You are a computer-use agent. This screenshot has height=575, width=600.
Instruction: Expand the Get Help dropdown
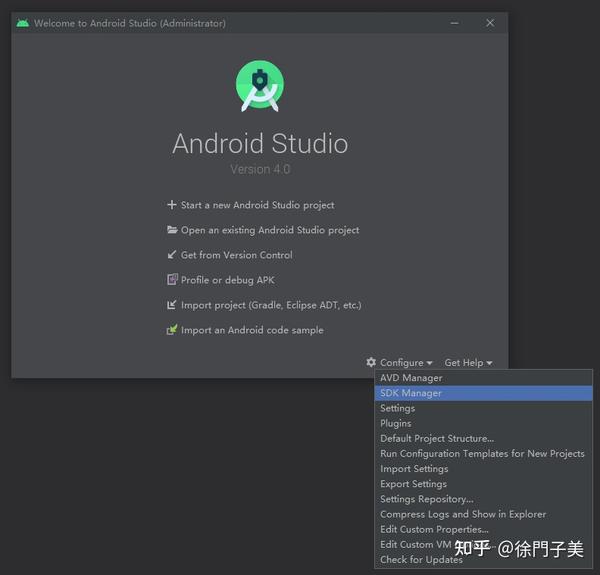click(x=468, y=362)
